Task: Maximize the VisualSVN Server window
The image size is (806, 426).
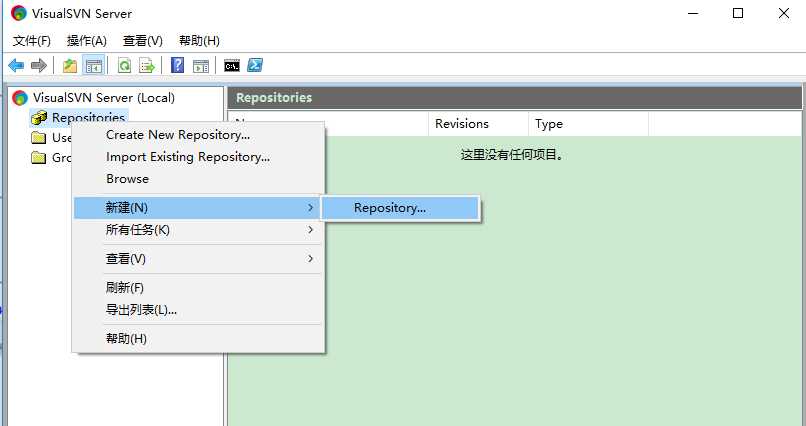Action: pos(738,14)
